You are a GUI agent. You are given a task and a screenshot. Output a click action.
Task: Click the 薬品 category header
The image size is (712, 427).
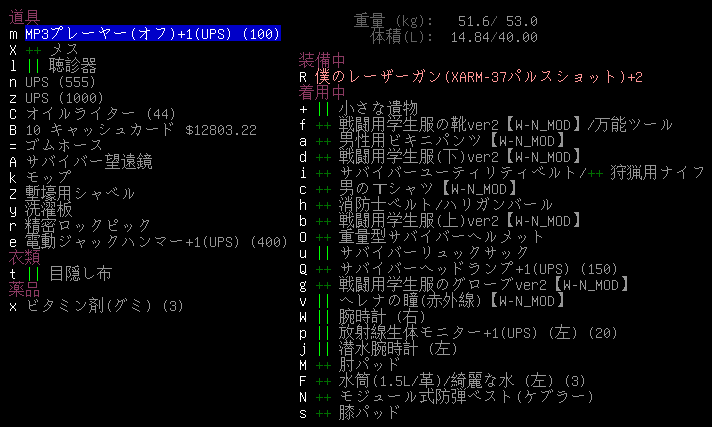24,289
